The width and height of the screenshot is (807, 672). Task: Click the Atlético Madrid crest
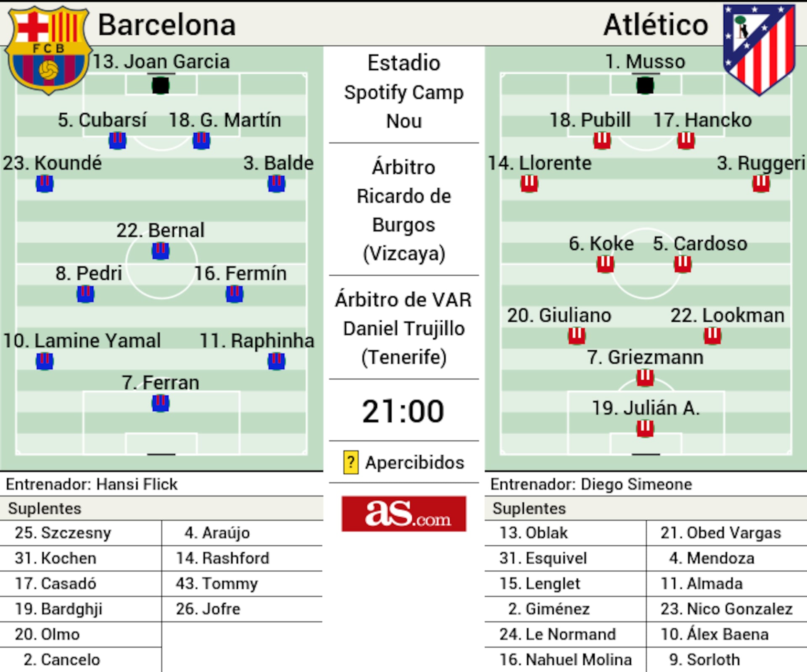pos(759,49)
